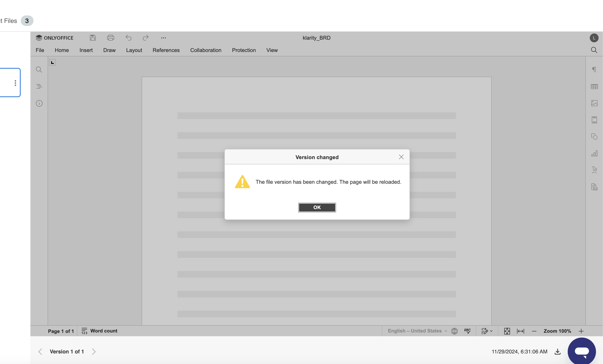Click the user avatar labeled L

click(x=594, y=38)
